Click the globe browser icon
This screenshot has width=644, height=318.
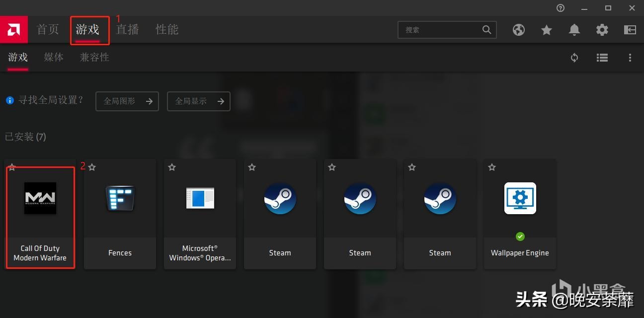(518, 30)
